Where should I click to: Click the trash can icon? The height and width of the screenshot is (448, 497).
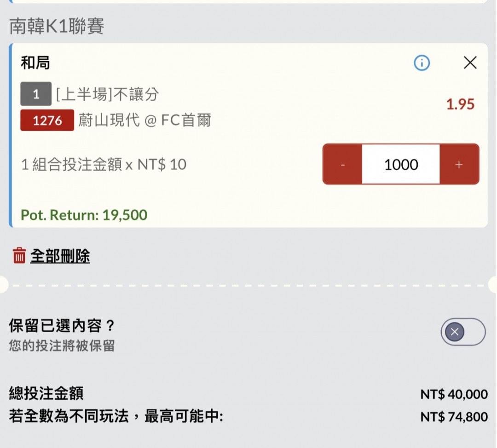coord(19,255)
